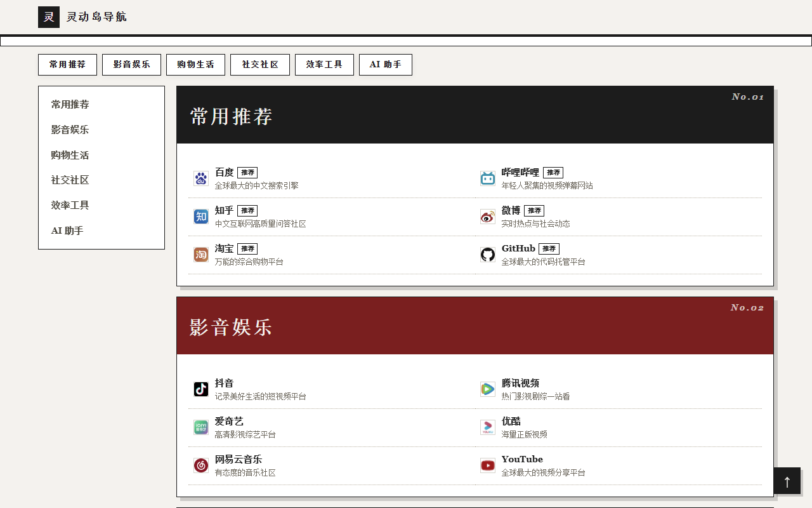Click the 推荐 badge beside 微博
This screenshot has width=812, height=508.
534,211
